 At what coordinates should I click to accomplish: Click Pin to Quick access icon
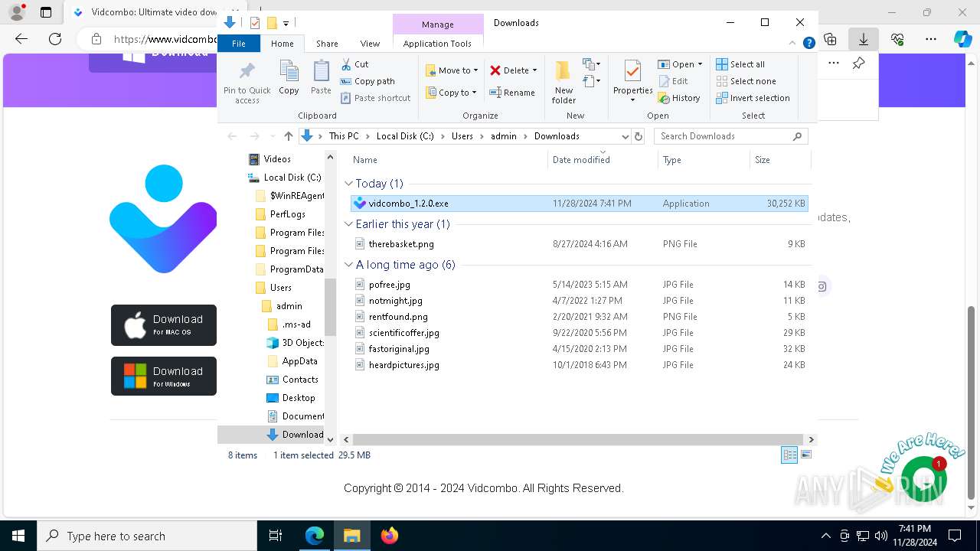tap(247, 82)
